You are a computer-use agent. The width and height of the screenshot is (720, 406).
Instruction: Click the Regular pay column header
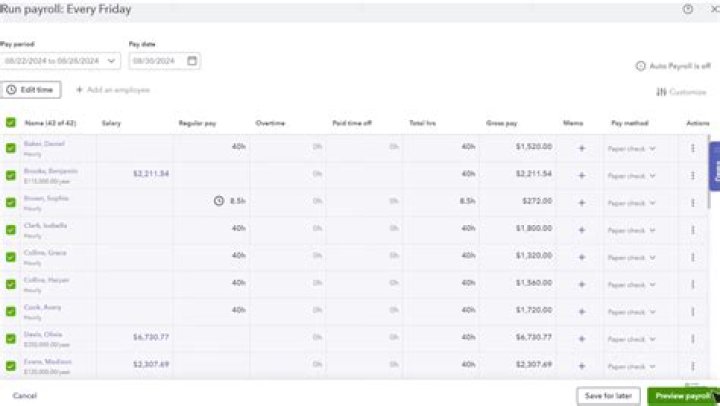tap(197, 123)
